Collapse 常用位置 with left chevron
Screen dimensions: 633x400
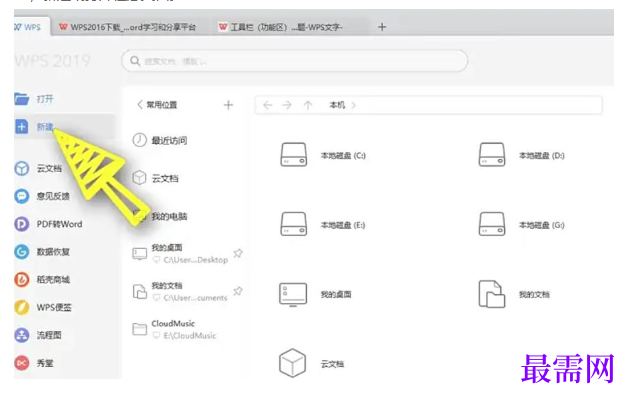tap(140, 105)
